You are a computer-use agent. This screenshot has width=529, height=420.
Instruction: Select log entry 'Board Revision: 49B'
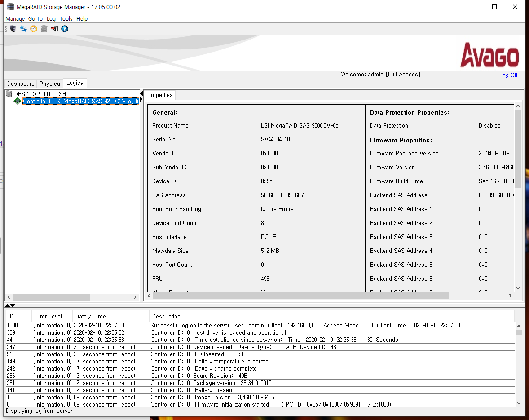click(260, 376)
